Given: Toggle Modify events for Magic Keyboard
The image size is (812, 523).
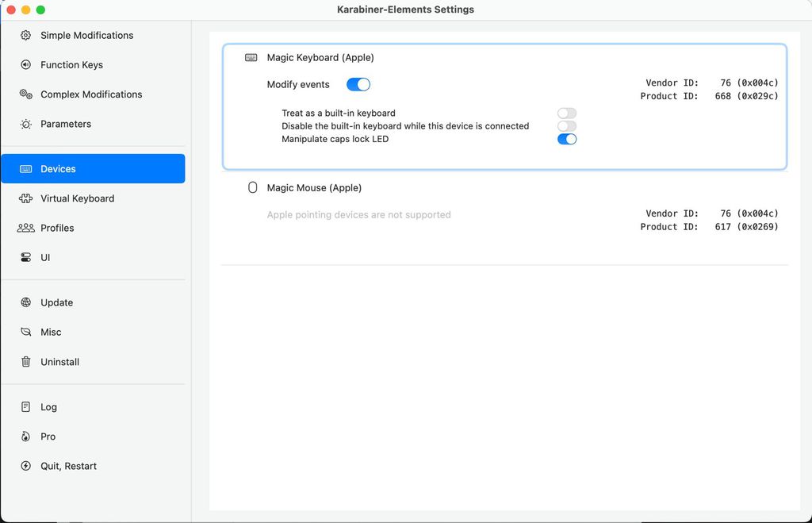Looking at the screenshot, I should [358, 85].
